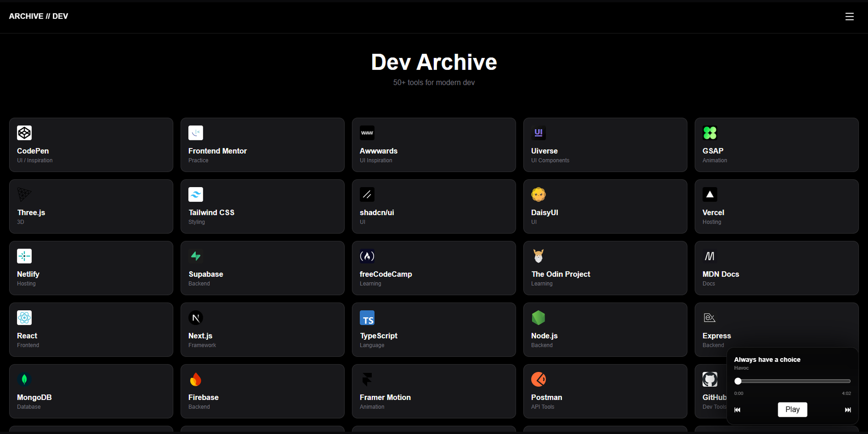Click the 'MongoDB' card title
The image size is (868, 434).
(34, 397)
